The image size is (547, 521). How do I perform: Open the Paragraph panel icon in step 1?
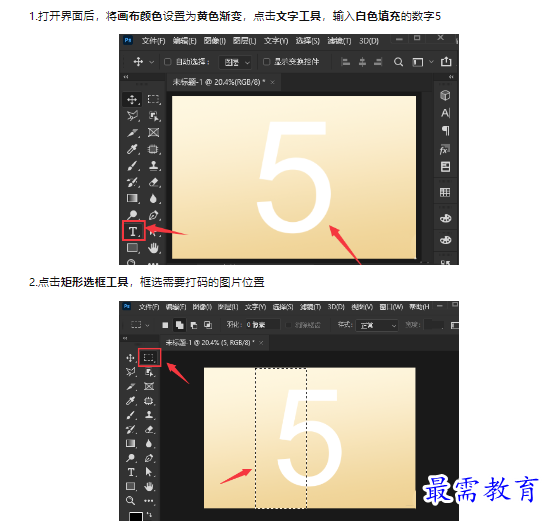[445, 131]
